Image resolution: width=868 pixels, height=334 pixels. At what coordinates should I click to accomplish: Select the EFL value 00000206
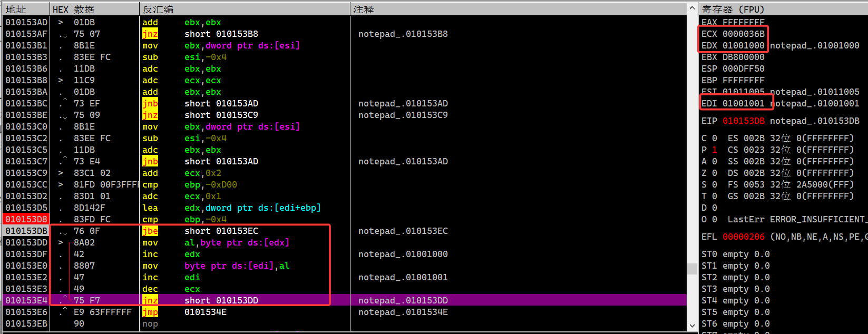click(743, 237)
